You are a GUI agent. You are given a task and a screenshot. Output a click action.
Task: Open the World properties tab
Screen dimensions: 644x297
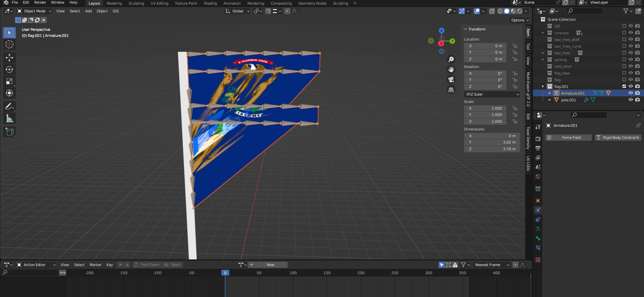click(x=538, y=177)
